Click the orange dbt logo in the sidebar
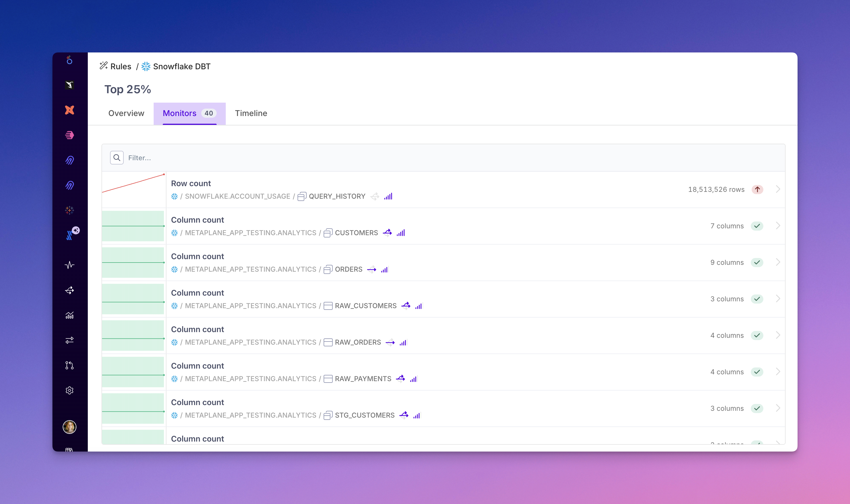The width and height of the screenshot is (850, 504). [69, 110]
